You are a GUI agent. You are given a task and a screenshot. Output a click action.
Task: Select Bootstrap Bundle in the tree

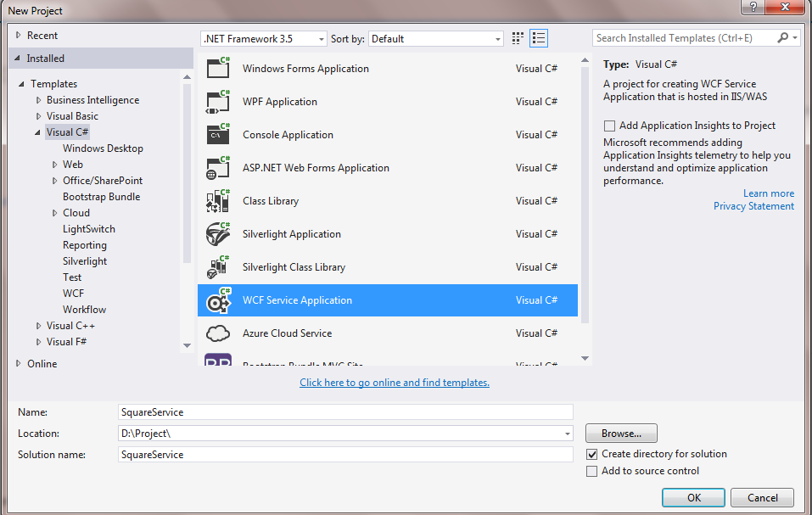(x=102, y=197)
